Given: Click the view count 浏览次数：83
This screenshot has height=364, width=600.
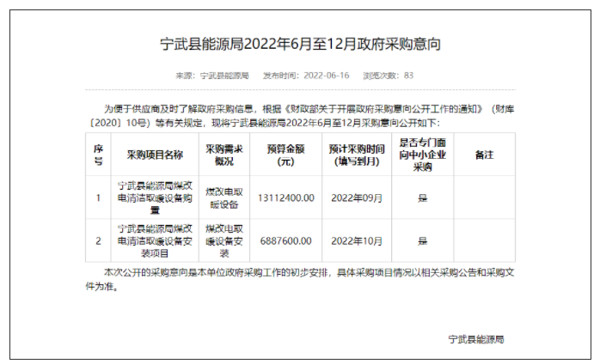Looking at the screenshot, I should coord(389,76).
